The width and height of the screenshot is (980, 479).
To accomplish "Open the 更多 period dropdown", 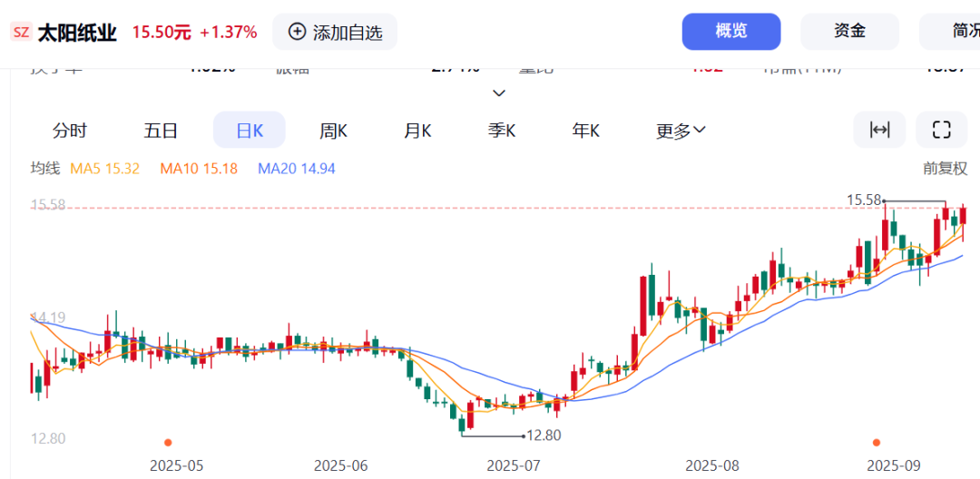I will [681, 131].
